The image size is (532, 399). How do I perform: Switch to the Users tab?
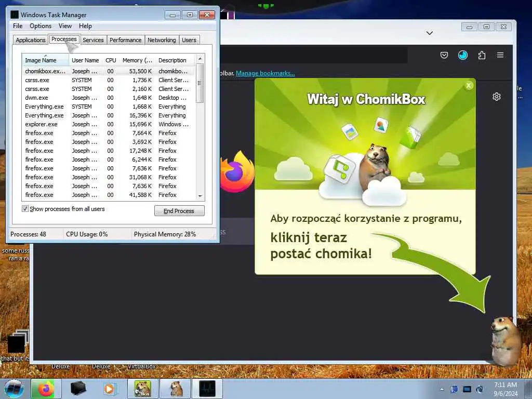189,40
